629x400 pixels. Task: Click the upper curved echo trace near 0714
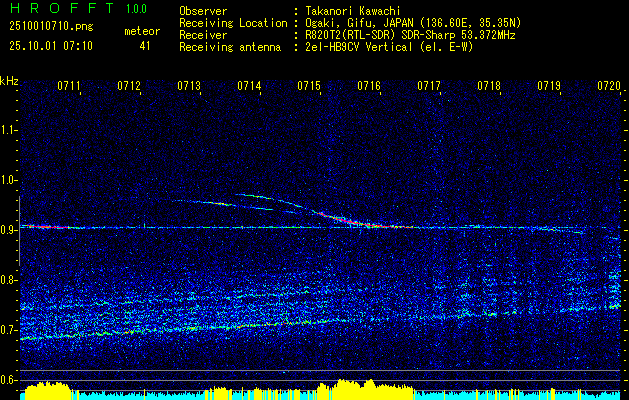coord(273,199)
